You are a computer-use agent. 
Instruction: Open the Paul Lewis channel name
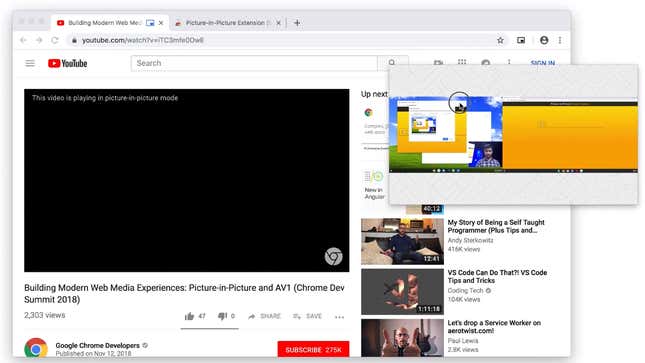pos(463,341)
